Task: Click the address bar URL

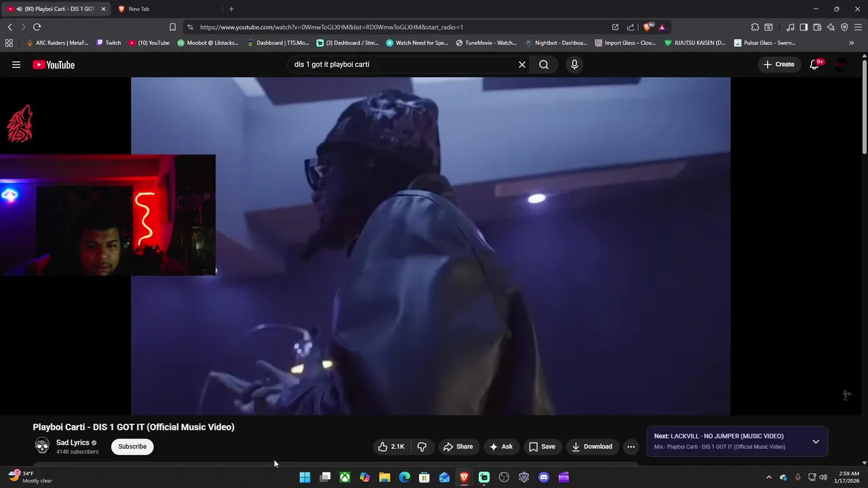Action: coord(332,27)
